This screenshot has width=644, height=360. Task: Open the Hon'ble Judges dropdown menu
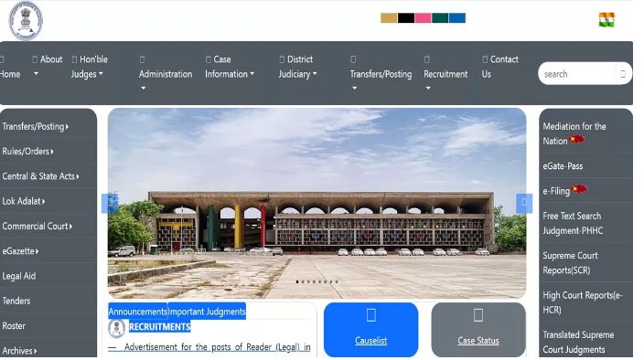pyautogui.click(x=89, y=67)
